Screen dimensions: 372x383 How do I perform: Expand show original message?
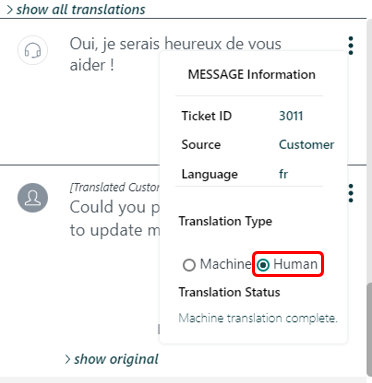click(112, 359)
